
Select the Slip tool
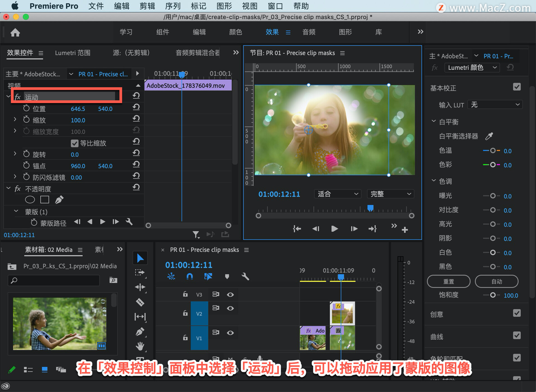[x=140, y=317]
